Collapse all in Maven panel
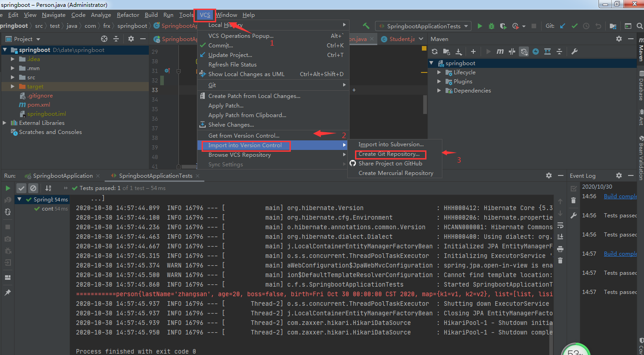Viewport: 644px width, 355px height. coord(559,51)
